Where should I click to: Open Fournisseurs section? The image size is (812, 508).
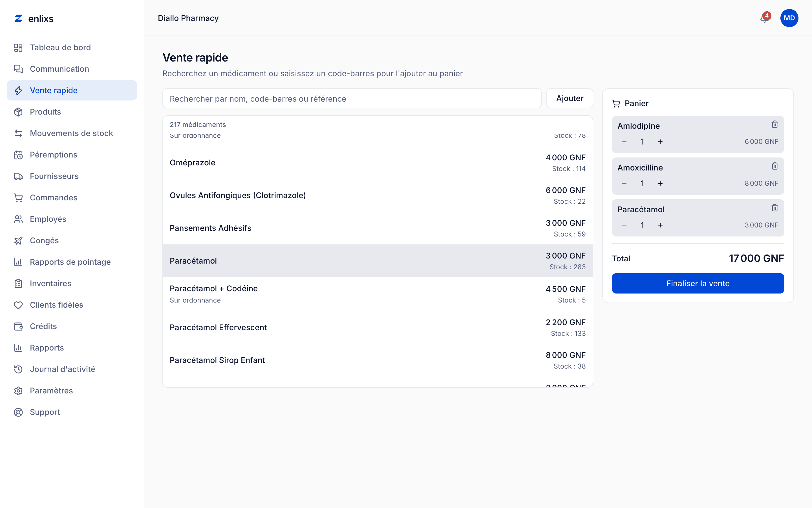[72, 176]
